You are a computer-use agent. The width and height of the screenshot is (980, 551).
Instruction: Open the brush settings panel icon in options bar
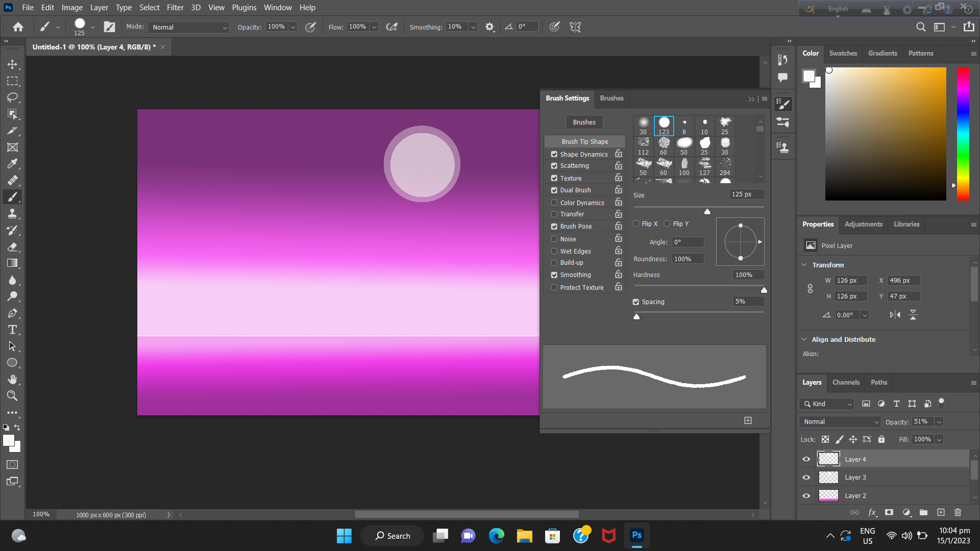click(x=109, y=27)
